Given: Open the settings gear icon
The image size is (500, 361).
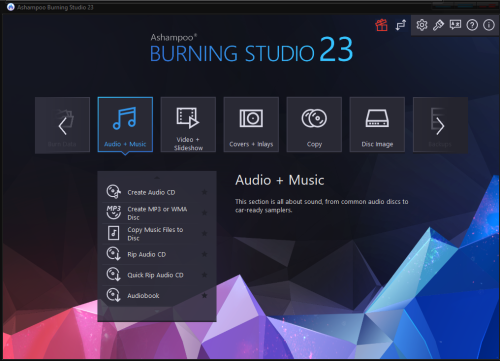Looking at the screenshot, I should (422, 25).
